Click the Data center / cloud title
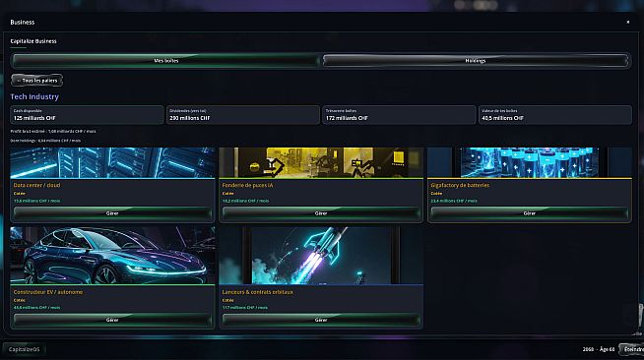Viewport: 644px width, 360px height. pyautogui.click(x=36, y=185)
